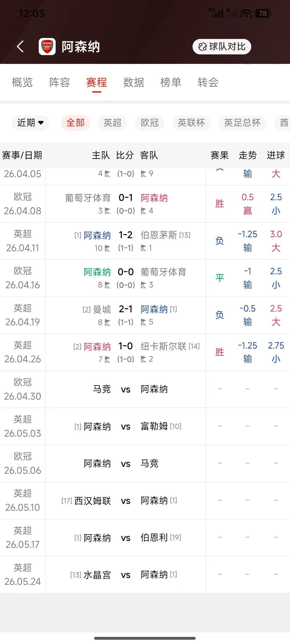Filter matches by 欧冠
The height and width of the screenshot is (644, 290).
tap(150, 123)
